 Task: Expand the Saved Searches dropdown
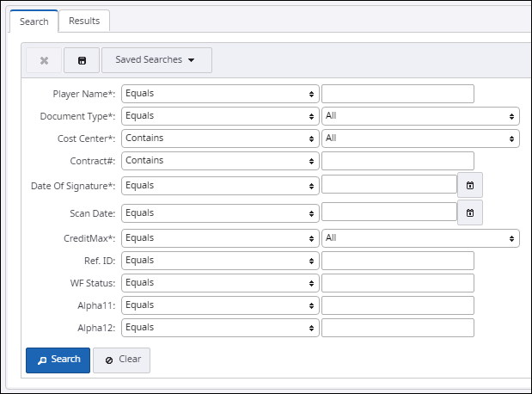[x=156, y=60]
